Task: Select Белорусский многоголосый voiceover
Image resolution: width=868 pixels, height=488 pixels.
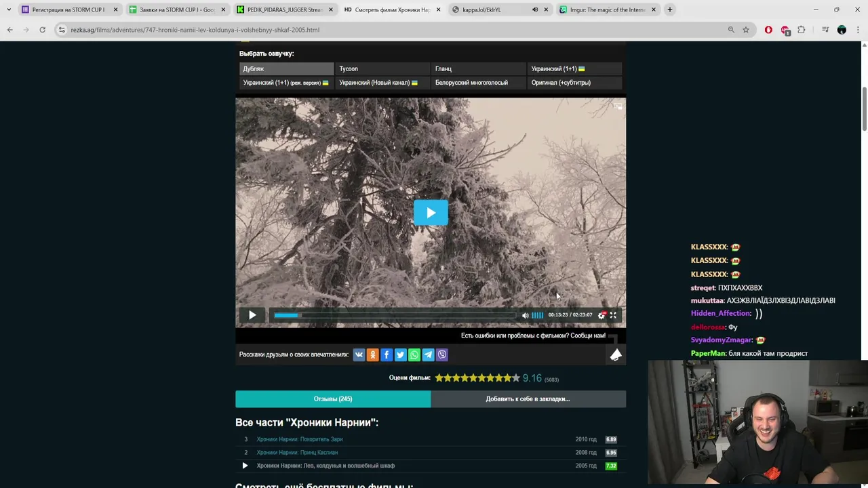Action: [x=479, y=83]
